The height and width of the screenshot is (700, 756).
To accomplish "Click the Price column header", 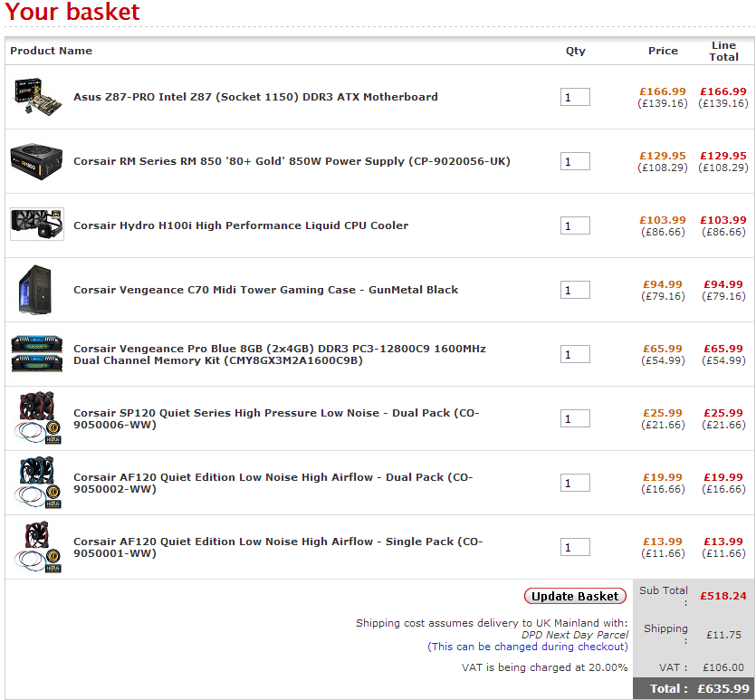I will [x=663, y=51].
